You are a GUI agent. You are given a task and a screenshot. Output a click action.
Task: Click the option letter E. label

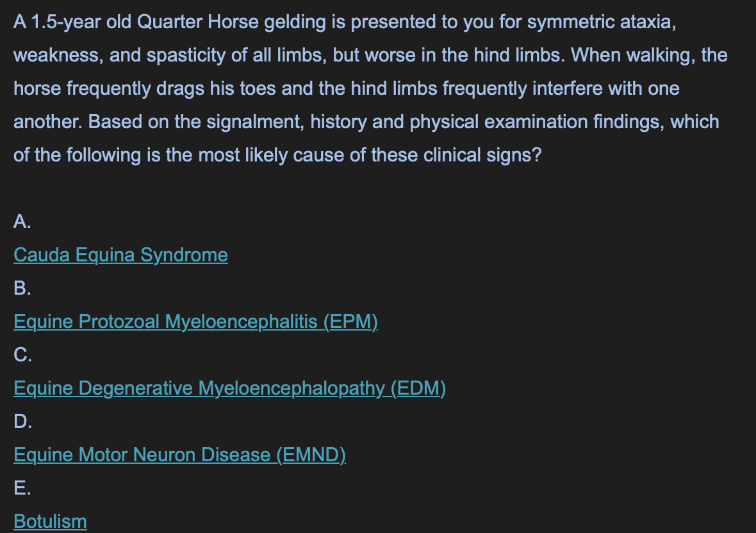point(22,488)
